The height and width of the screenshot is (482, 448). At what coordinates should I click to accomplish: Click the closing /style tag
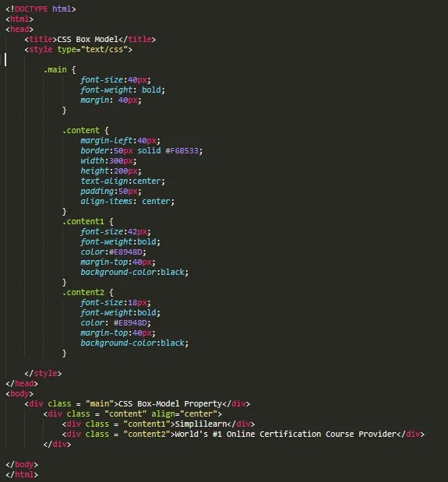(x=43, y=373)
